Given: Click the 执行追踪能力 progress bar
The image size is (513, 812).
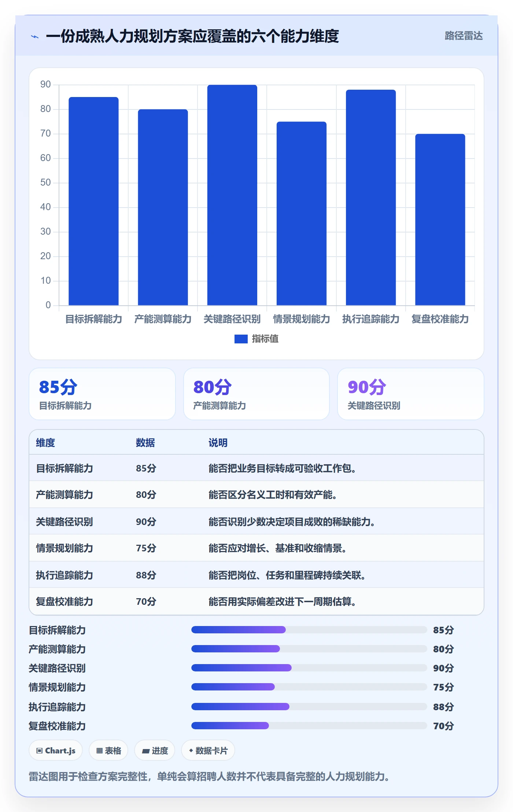Looking at the screenshot, I should coord(309,707).
